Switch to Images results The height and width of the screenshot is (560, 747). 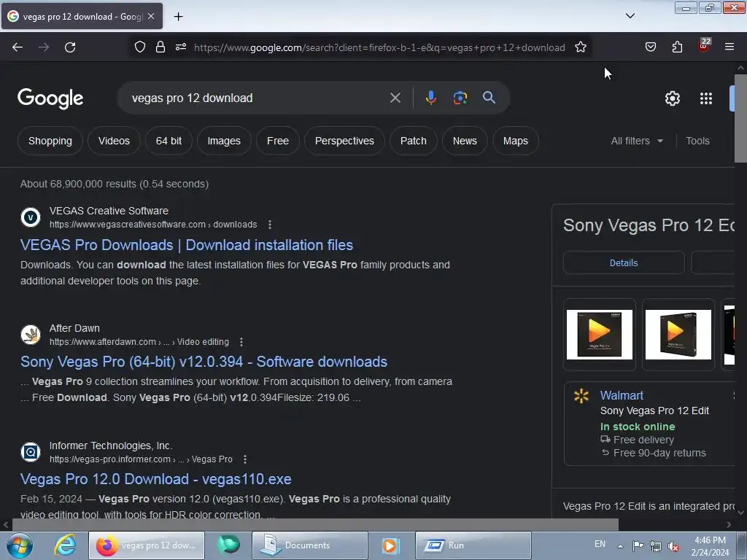(224, 141)
